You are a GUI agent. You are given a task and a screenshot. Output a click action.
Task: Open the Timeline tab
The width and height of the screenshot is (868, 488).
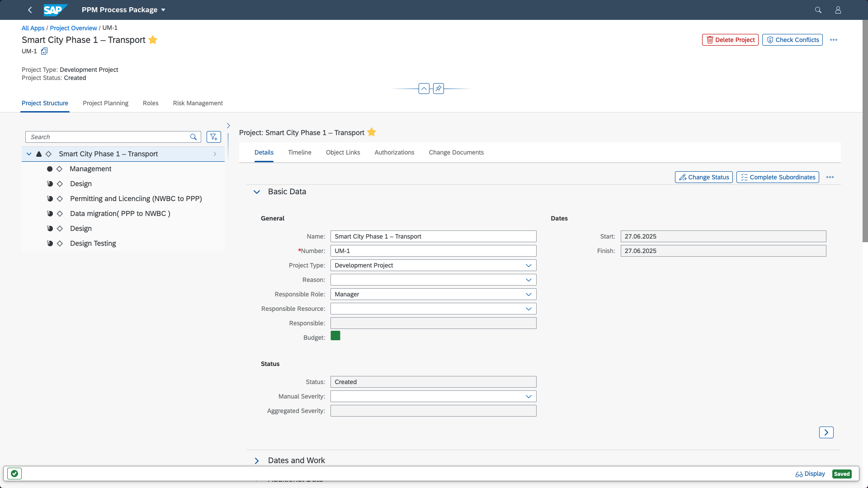[299, 152]
